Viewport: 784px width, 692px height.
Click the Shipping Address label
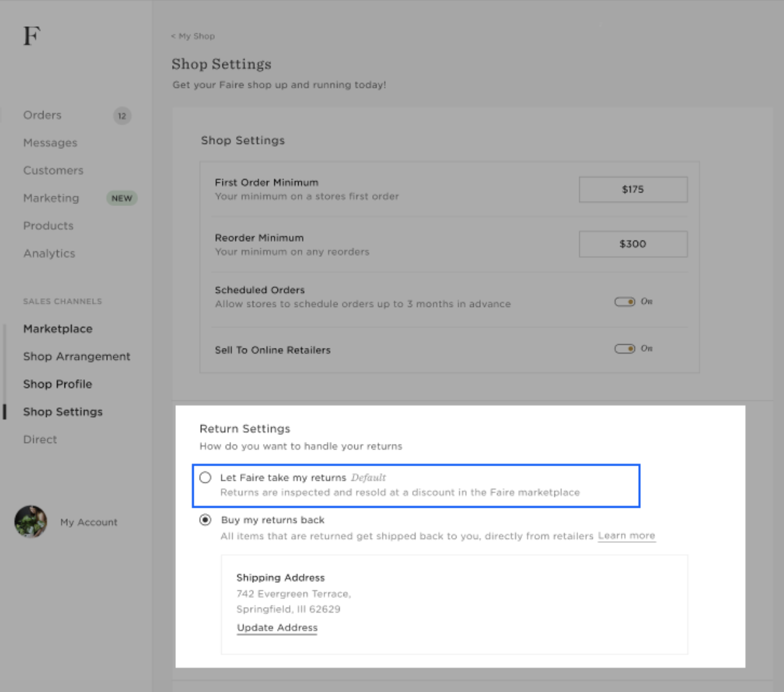click(281, 578)
